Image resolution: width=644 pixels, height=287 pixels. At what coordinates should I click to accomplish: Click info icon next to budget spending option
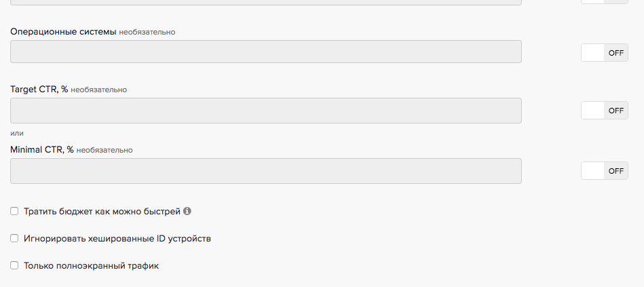[187, 211]
